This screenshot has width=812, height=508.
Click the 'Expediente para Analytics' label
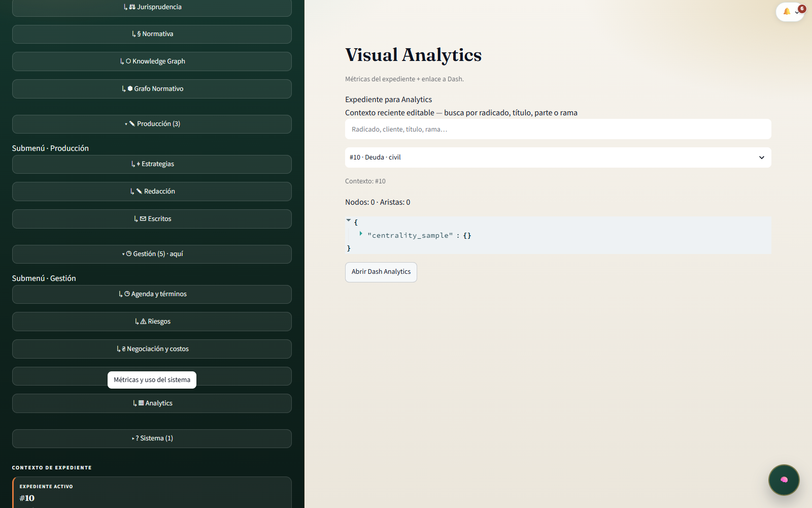pyautogui.click(x=389, y=100)
